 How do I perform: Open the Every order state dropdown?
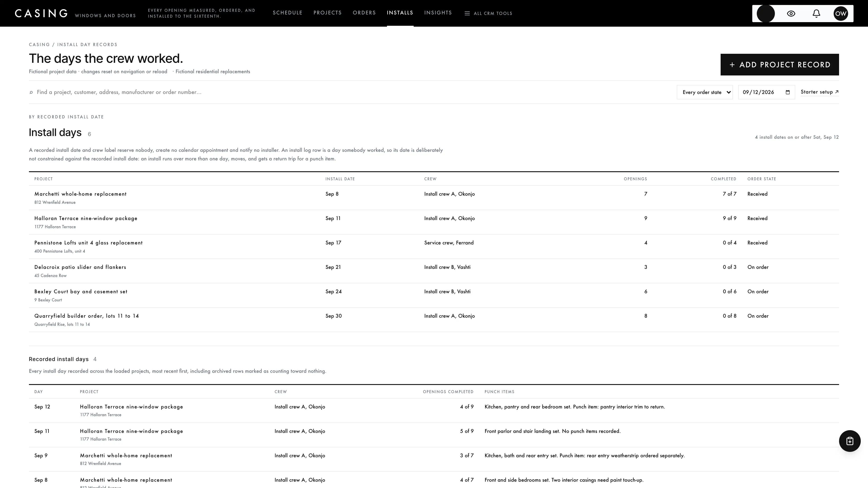click(705, 92)
